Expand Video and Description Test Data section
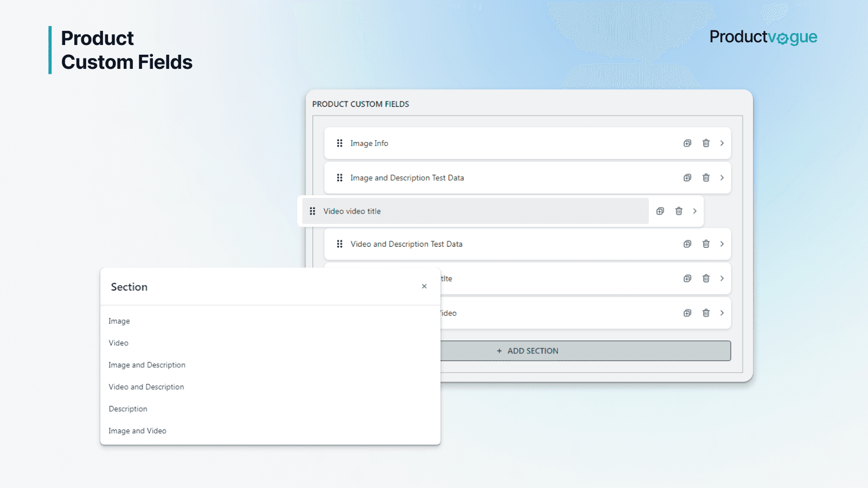This screenshot has width=868, height=488. click(722, 244)
